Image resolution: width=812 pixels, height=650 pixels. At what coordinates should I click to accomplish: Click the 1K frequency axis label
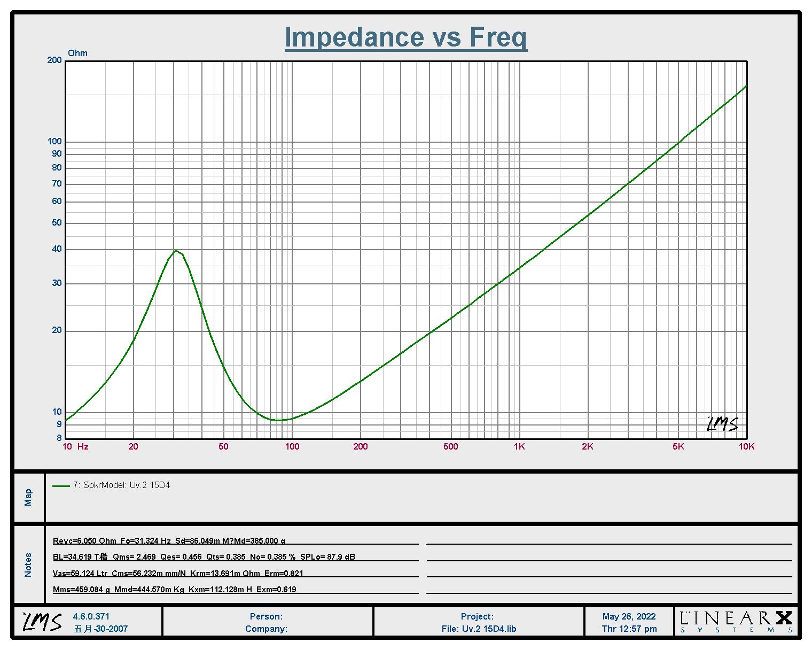click(519, 446)
